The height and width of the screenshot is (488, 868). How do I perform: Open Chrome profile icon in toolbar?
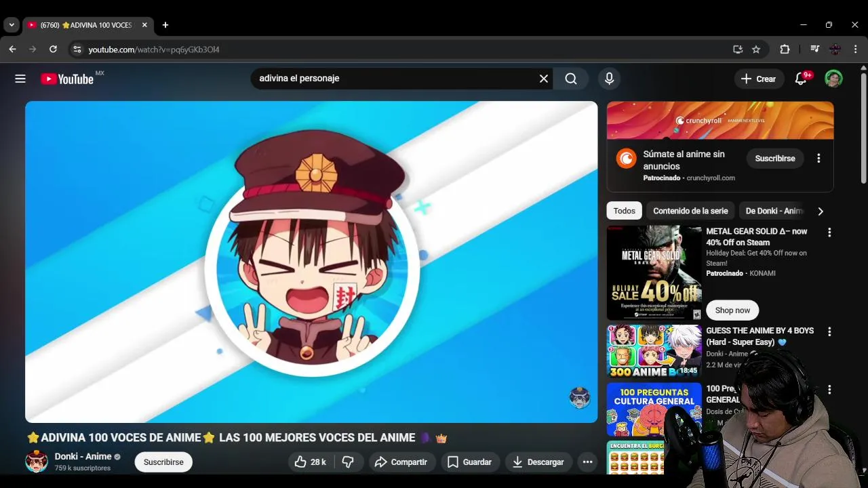pos(835,49)
